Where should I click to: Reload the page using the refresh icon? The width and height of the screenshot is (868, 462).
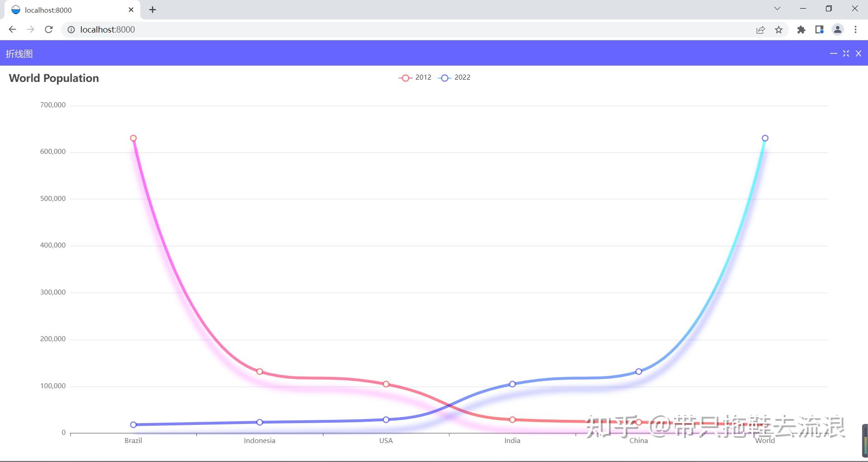tap(48, 29)
